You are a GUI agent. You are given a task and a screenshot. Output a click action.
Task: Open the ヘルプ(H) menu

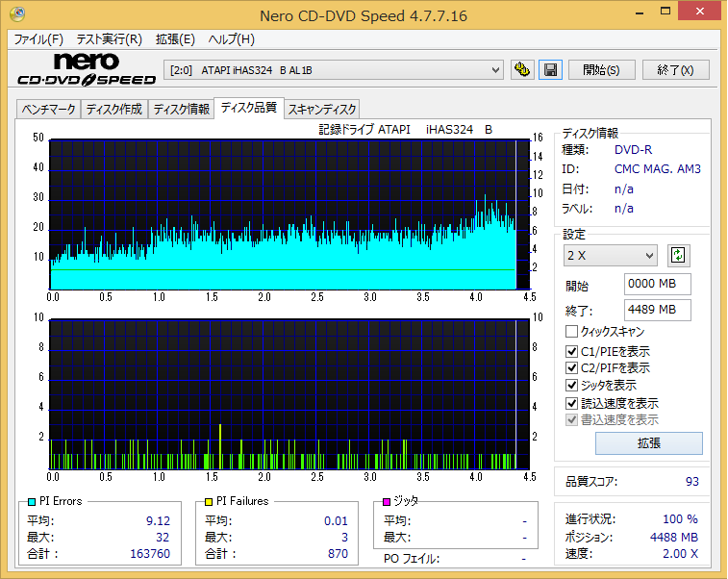[231, 39]
